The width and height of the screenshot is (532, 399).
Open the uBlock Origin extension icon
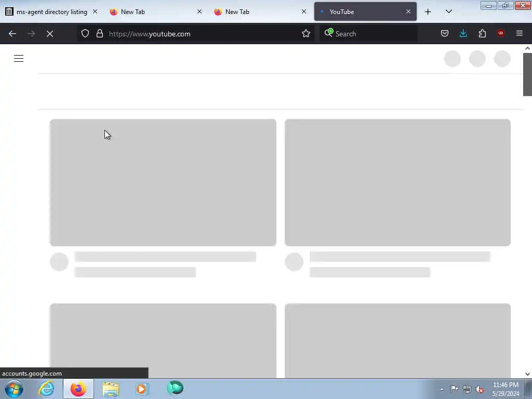tap(500, 33)
